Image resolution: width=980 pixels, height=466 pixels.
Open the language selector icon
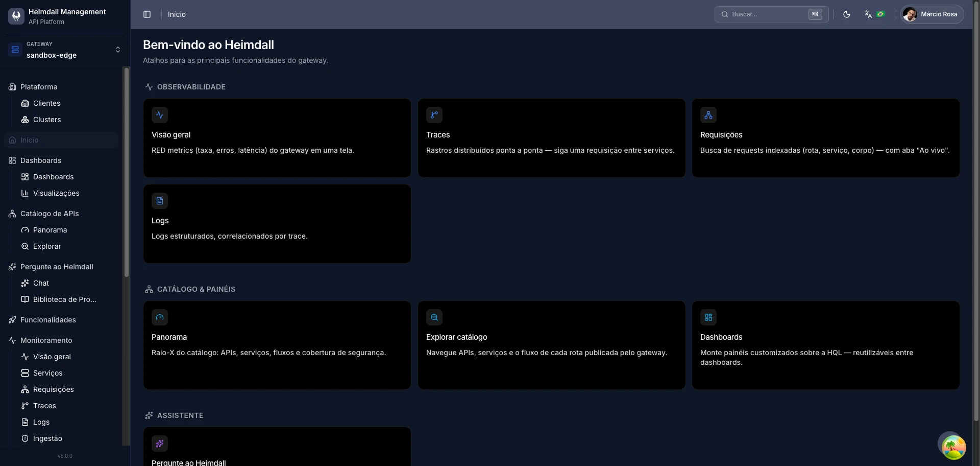(868, 14)
